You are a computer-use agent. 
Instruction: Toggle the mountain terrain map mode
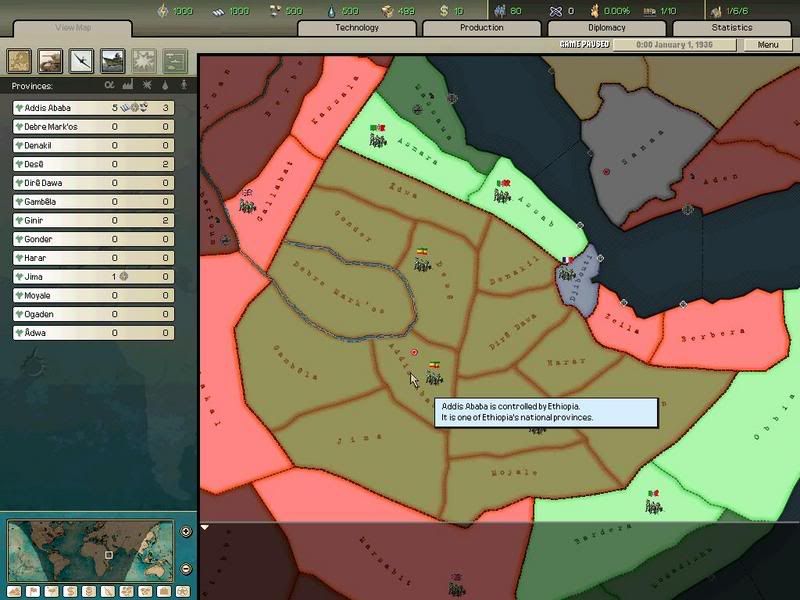point(14,591)
